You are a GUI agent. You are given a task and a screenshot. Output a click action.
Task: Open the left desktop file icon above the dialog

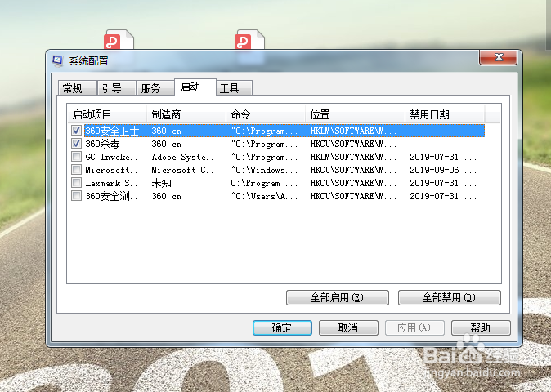click(x=119, y=40)
